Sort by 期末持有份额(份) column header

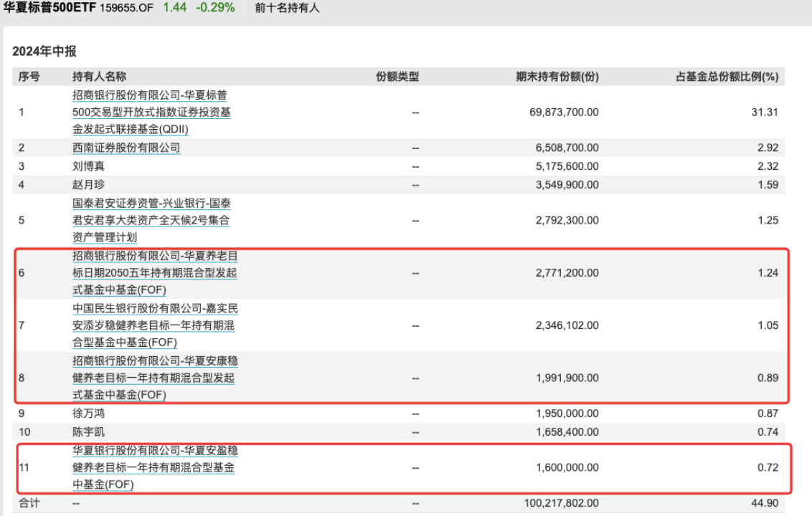pos(557,77)
